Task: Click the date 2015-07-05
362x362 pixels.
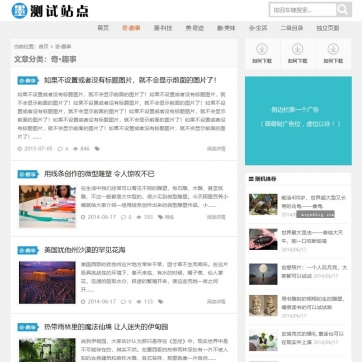Action: pyautogui.click(x=38, y=149)
